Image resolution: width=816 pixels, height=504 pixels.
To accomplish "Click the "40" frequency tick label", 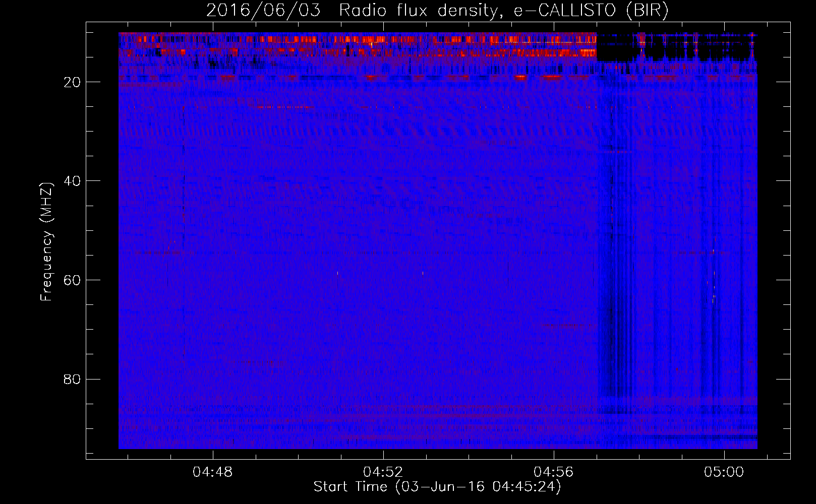I will (x=73, y=181).
